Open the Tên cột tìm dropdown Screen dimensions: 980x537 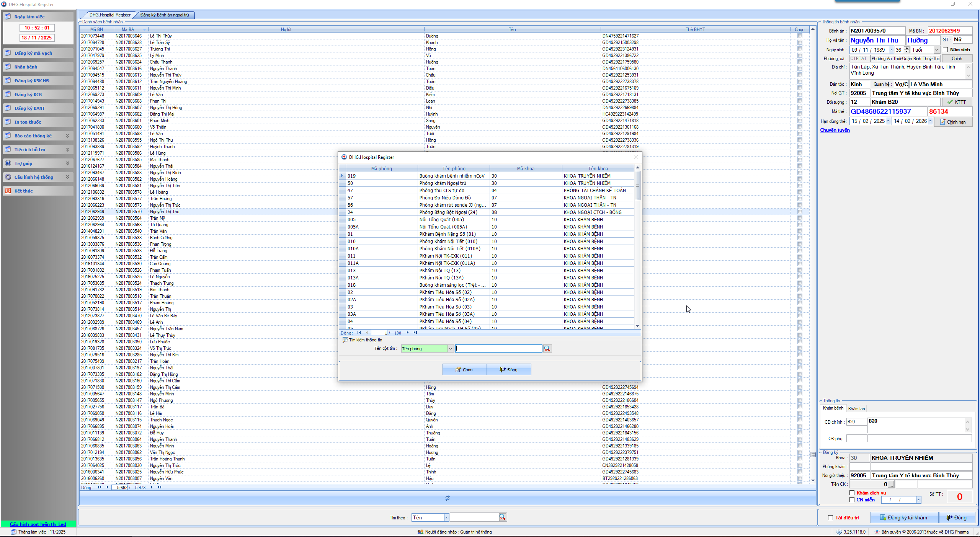click(451, 349)
